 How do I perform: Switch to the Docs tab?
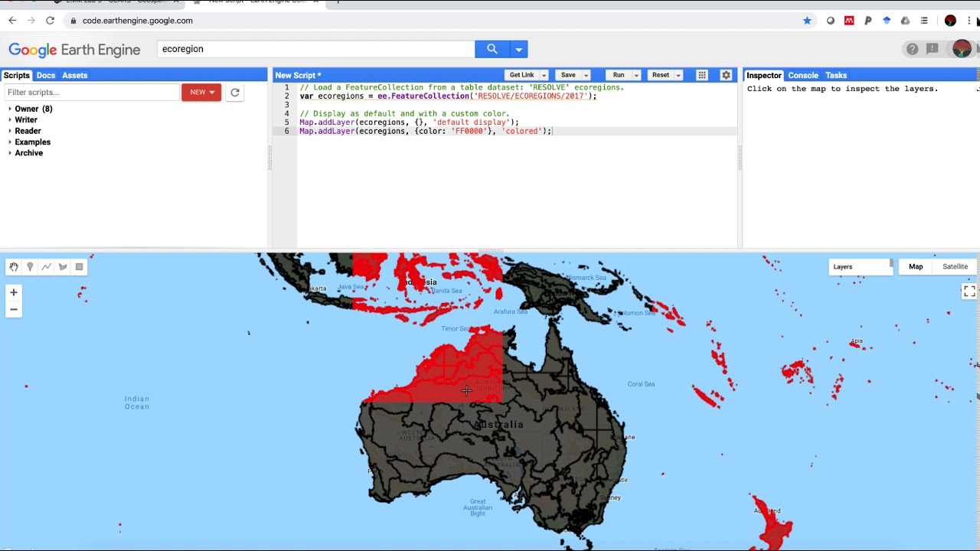tap(46, 75)
